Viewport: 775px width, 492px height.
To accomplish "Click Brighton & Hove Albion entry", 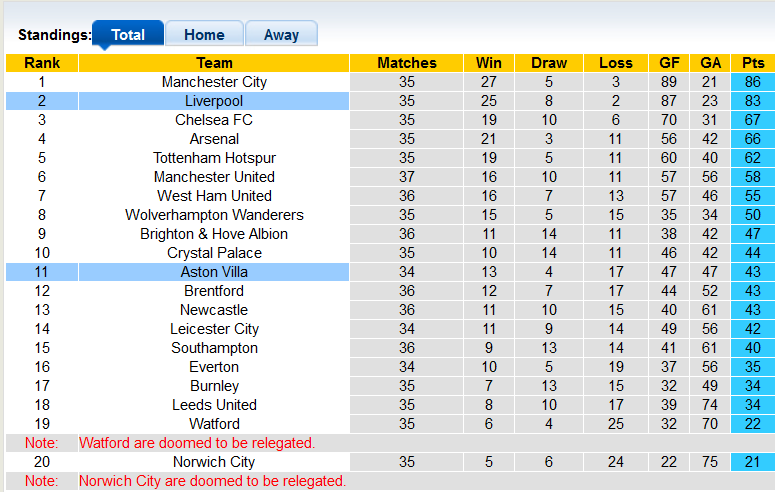I will point(214,234).
